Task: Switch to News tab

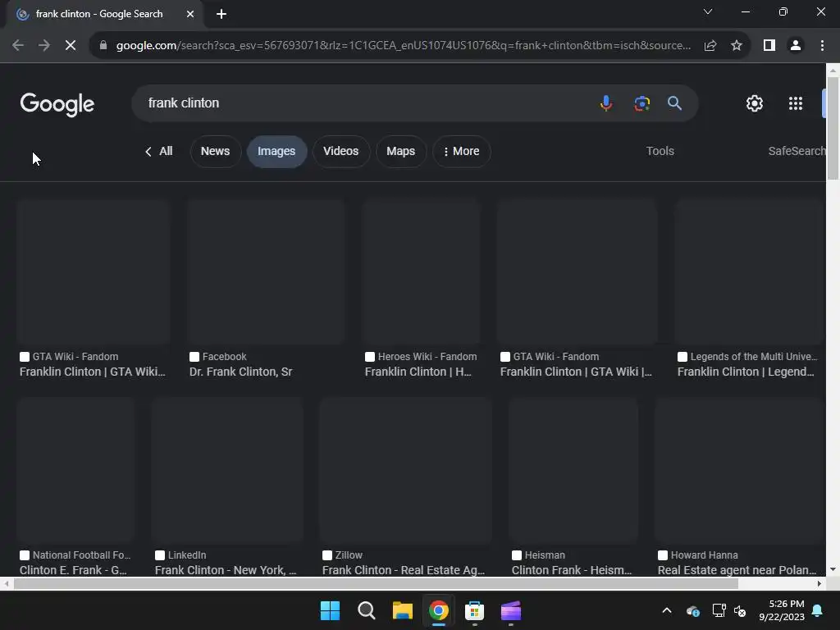Action: 216,151
